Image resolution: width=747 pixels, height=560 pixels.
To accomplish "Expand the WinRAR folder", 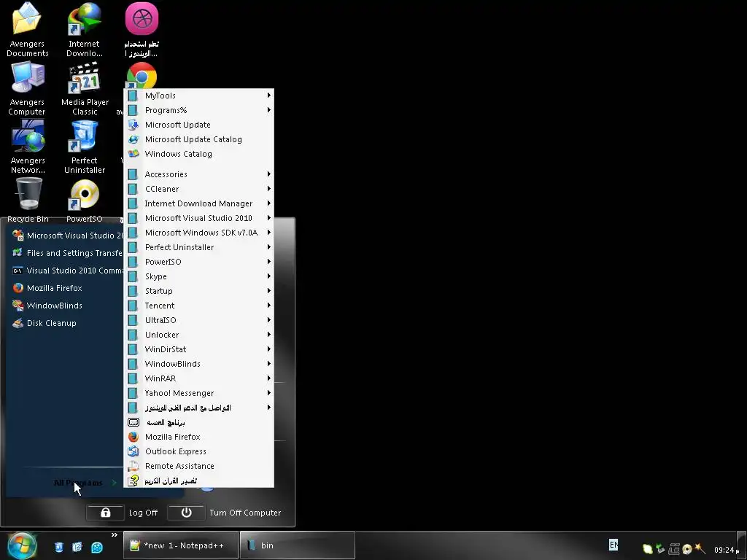I will tap(198, 378).
